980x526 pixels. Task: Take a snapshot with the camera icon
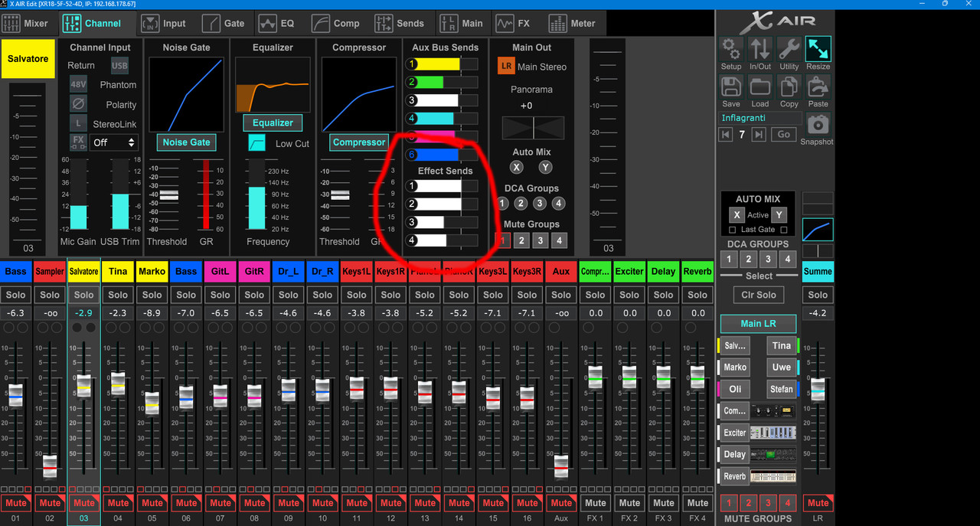[818, 124]
